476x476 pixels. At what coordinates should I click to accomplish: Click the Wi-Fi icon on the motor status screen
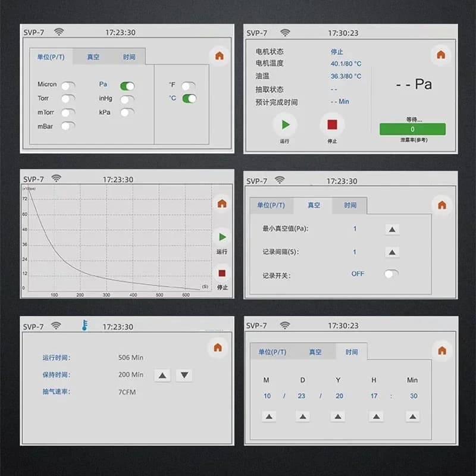point(285,33)
